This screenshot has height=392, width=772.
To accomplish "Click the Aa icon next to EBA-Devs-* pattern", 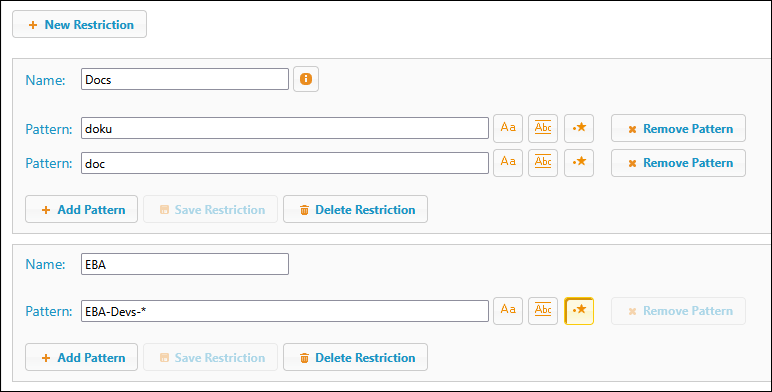I will (508, 311).
